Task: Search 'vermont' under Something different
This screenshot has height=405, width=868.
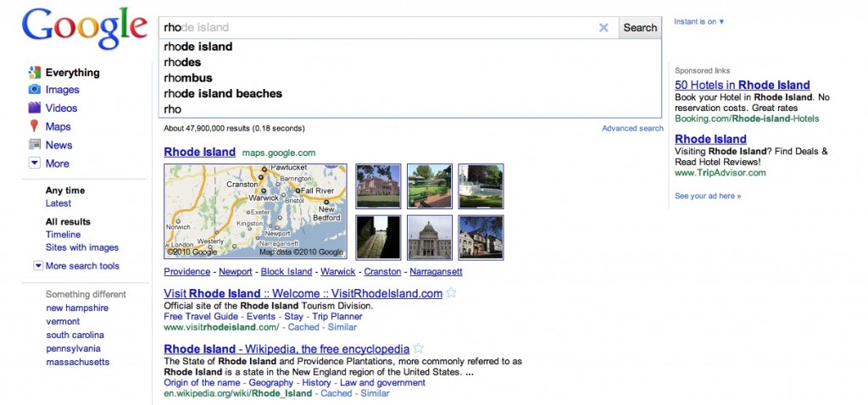Action: (63, 321)
